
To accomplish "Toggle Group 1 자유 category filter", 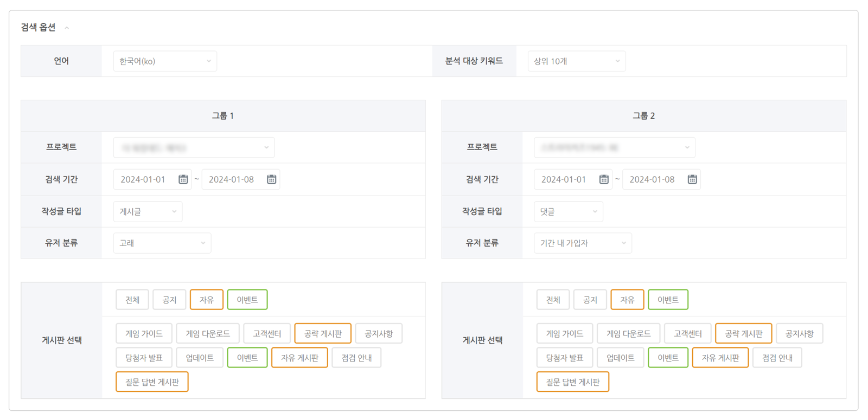I will coord(206,300).
